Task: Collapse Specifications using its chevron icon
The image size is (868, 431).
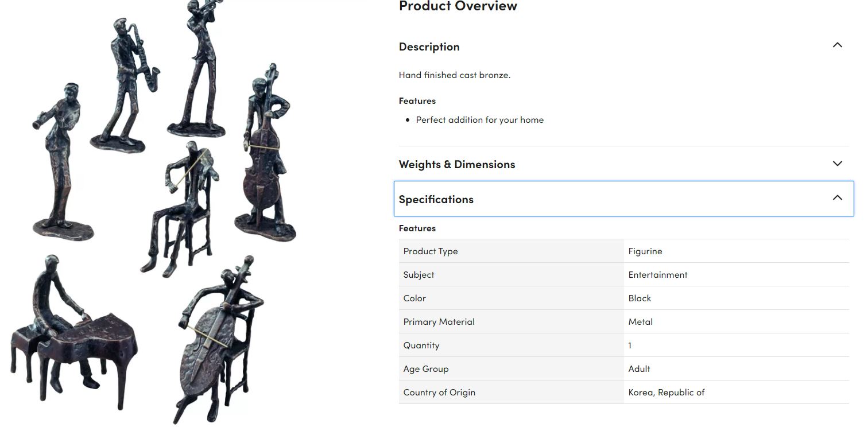Action: (837, 198)
